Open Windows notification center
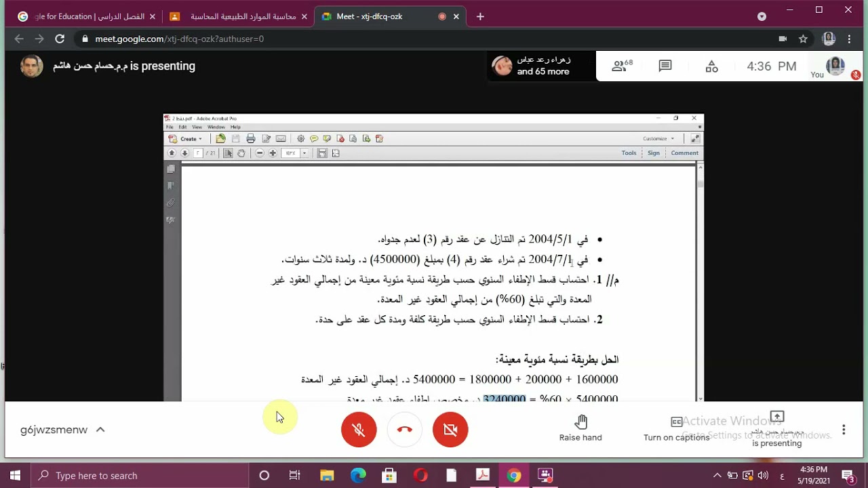868x488 pixels. [x=848, y=476]
